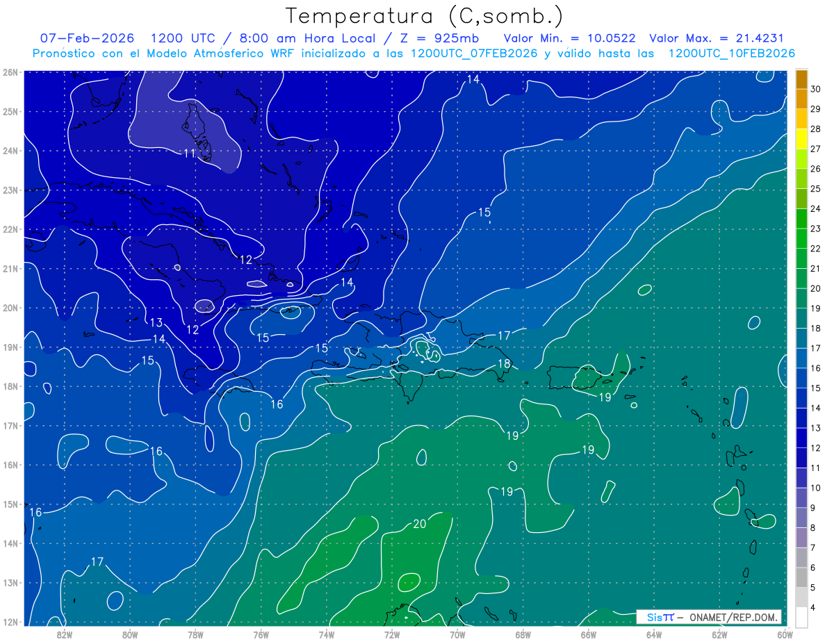
Task: Click contour label '14' near 26N
Action: (473, 79)
